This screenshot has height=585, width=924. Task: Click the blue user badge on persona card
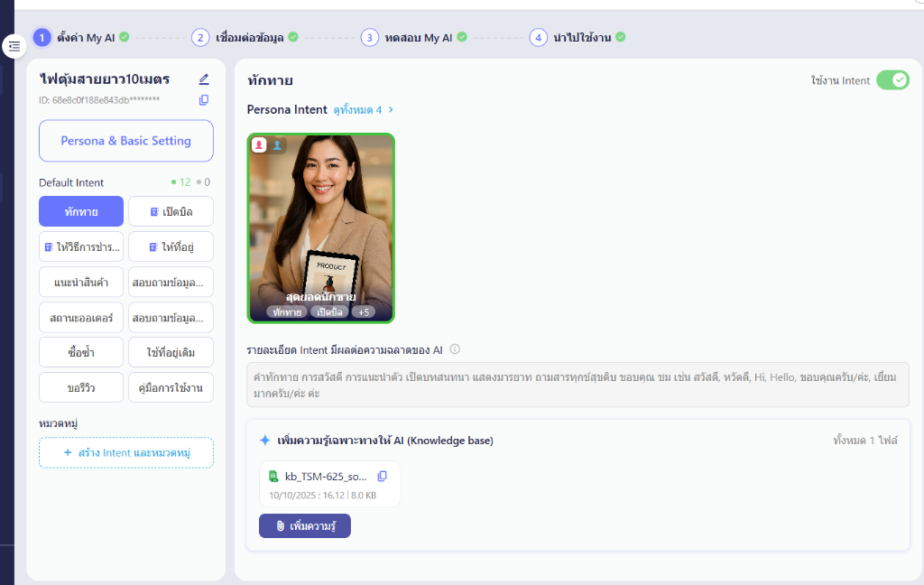[x=277, y=144]
